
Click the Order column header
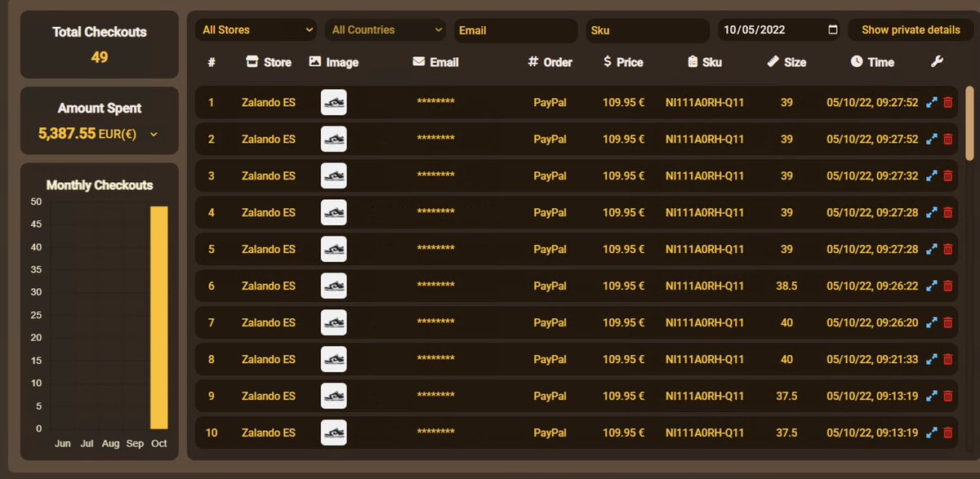point(550,62)
